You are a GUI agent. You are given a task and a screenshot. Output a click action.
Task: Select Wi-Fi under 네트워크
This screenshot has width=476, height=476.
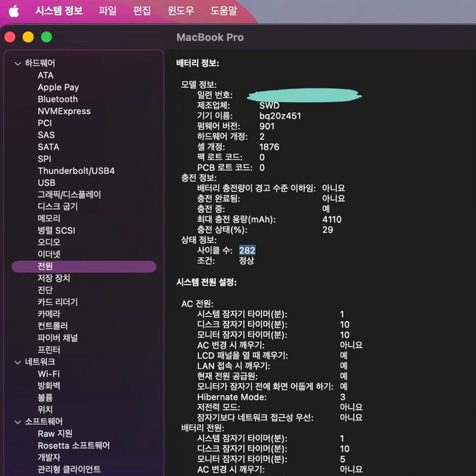click(x=49, y=374)
